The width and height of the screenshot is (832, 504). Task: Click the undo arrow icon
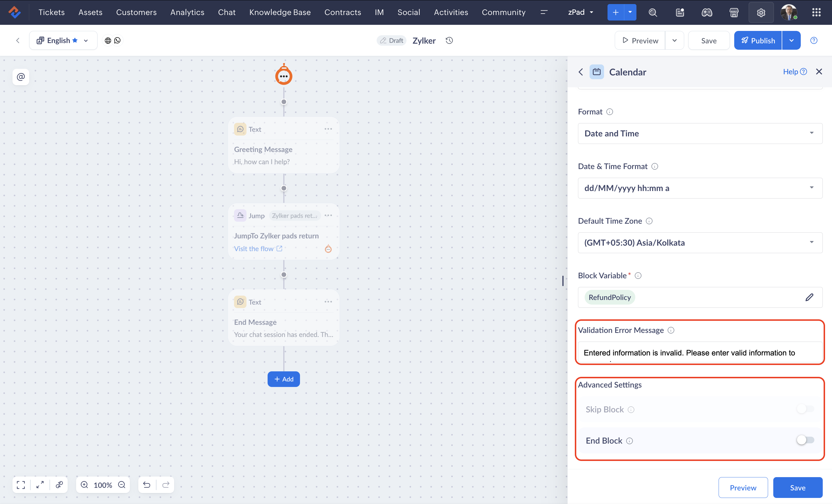pos(147,485)
